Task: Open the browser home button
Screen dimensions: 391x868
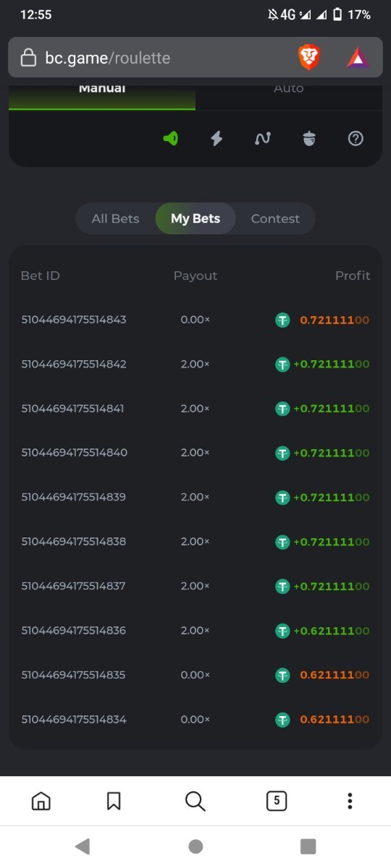Action: coord(41,801)
